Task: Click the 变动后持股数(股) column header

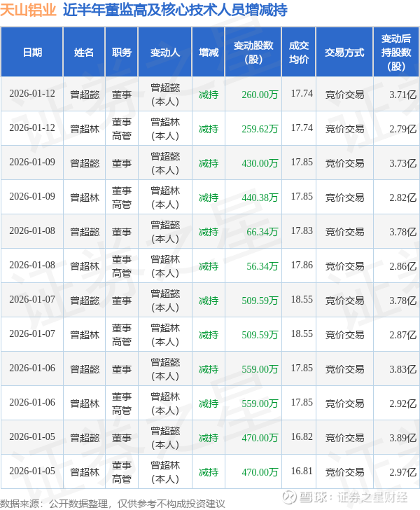Action: [x=396, y=52]
